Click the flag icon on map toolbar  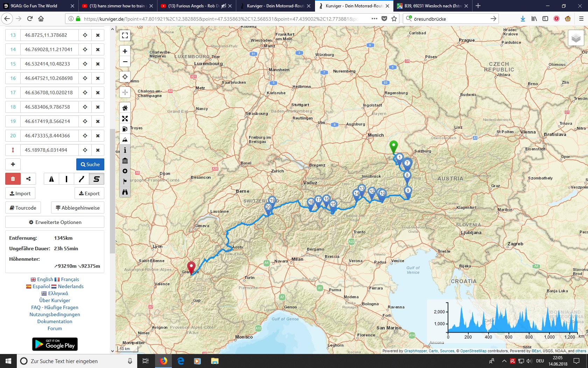tap(125, 182)
